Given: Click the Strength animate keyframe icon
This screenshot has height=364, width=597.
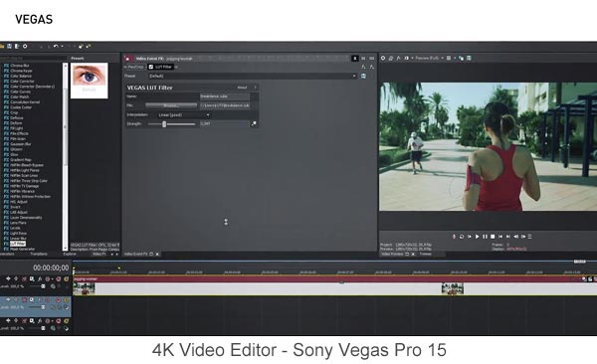Looking at the screenshot, I should [x=254, y=123].
